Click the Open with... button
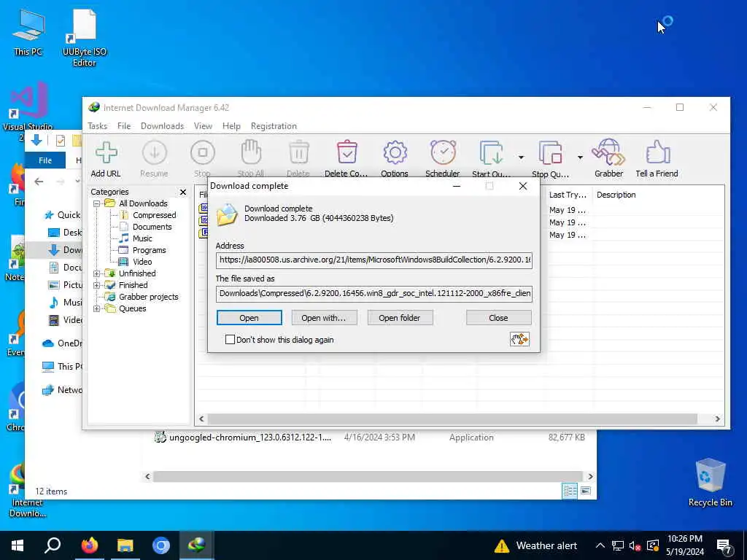This screenshot has height=560, width=747. click(x=324, y=318)
